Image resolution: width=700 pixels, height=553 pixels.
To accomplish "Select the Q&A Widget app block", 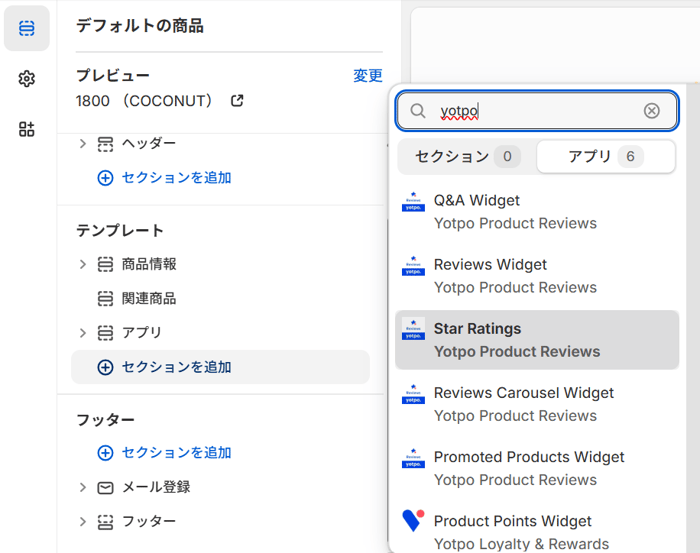I will pos(537,212).
